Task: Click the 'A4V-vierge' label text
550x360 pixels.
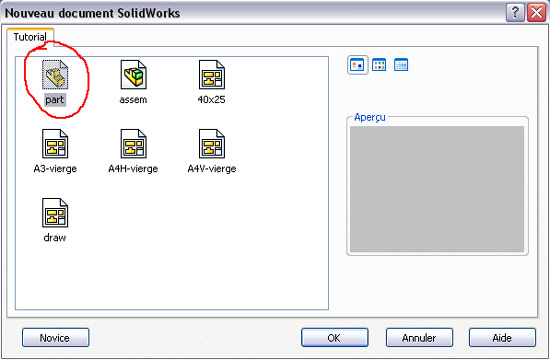Action: pyautogui.click(x=212, y=169)
